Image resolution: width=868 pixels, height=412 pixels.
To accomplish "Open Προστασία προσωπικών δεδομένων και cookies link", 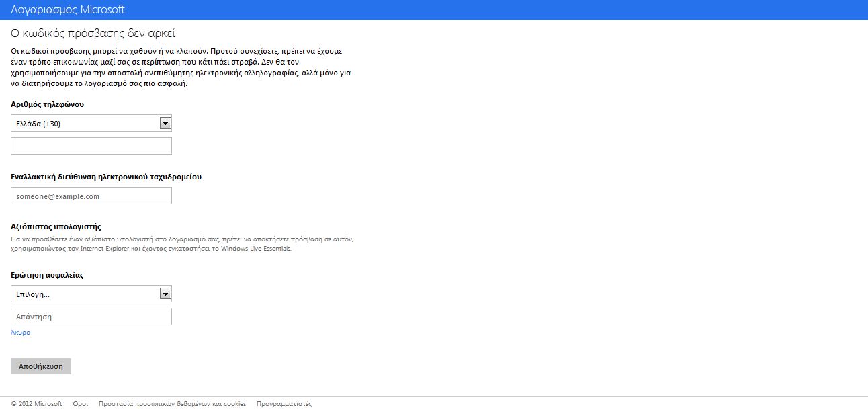I will click(x=172, y=404).
